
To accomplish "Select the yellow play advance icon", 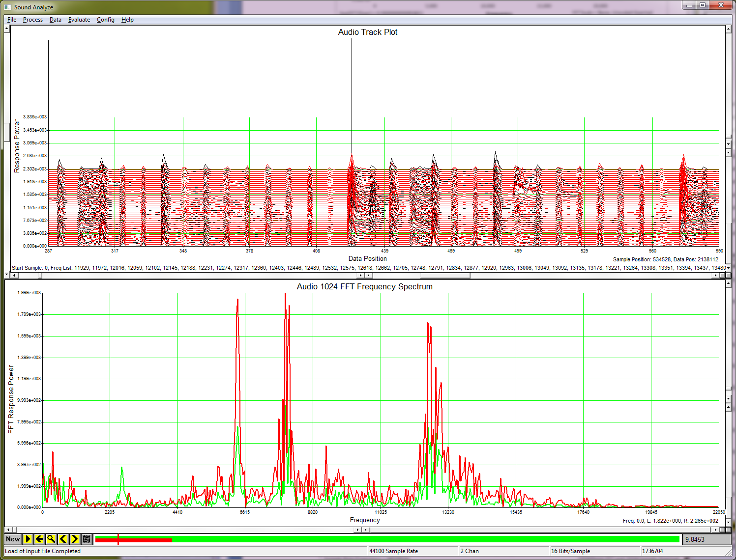I will pyautogui.click(x=28, y=539).
